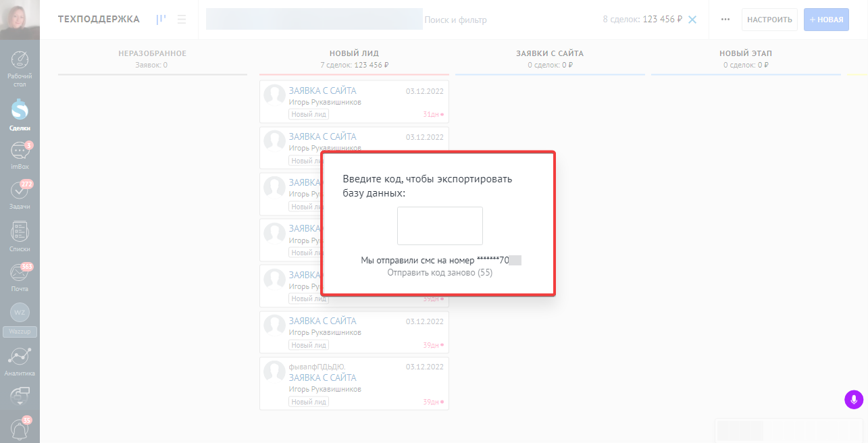
Task: Click the '0 сделок: 0 ₽' under НОВЫЙ ЭТАП
Action: tap(746, 66)
